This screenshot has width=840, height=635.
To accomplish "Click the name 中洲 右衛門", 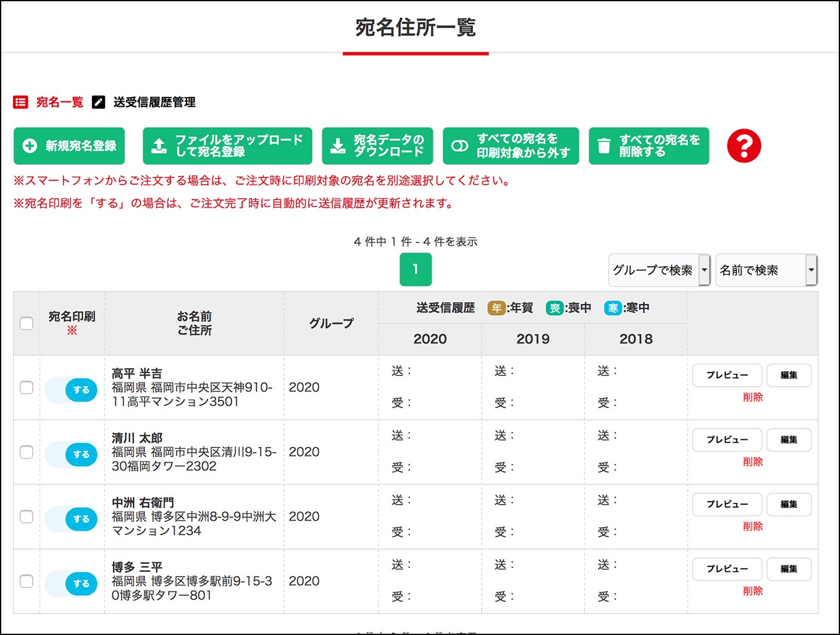I will (x=143, y=502).
